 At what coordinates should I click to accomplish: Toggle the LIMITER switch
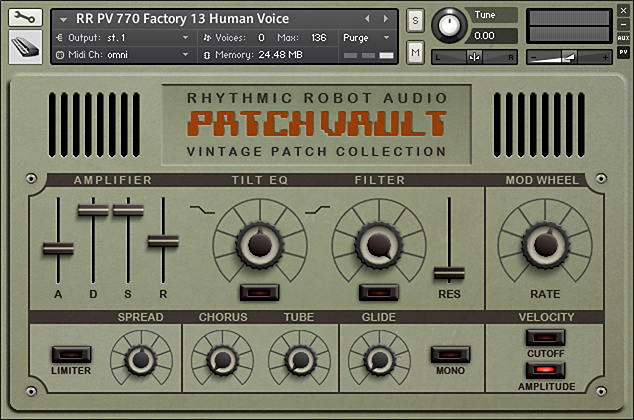71,355
